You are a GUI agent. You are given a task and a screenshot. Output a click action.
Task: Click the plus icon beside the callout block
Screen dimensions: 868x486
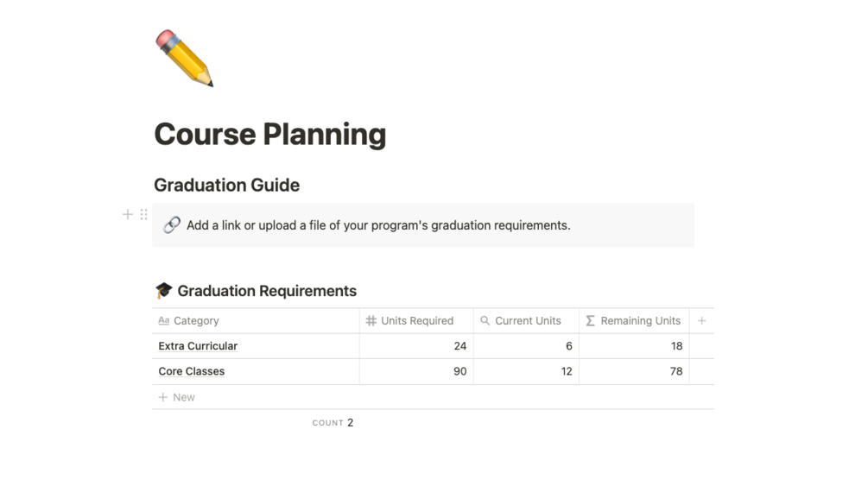(x=128, y=214)
